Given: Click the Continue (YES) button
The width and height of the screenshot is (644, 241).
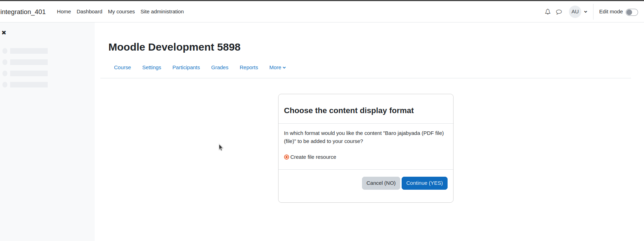Looking at the screenshot, I should click(424, 183).
